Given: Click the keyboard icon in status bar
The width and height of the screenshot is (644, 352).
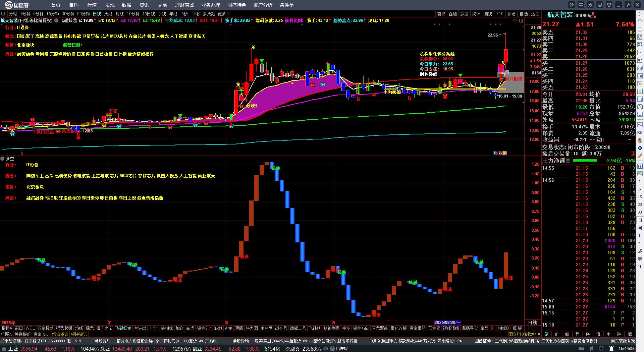Looking at the screenshot, I should point(581,349).
